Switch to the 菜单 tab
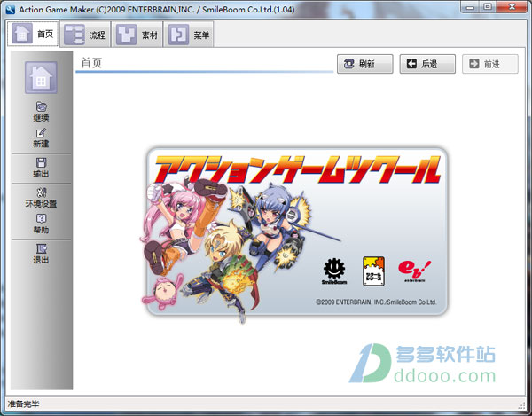The image size is (532, 416). click(x=189, y=34)
